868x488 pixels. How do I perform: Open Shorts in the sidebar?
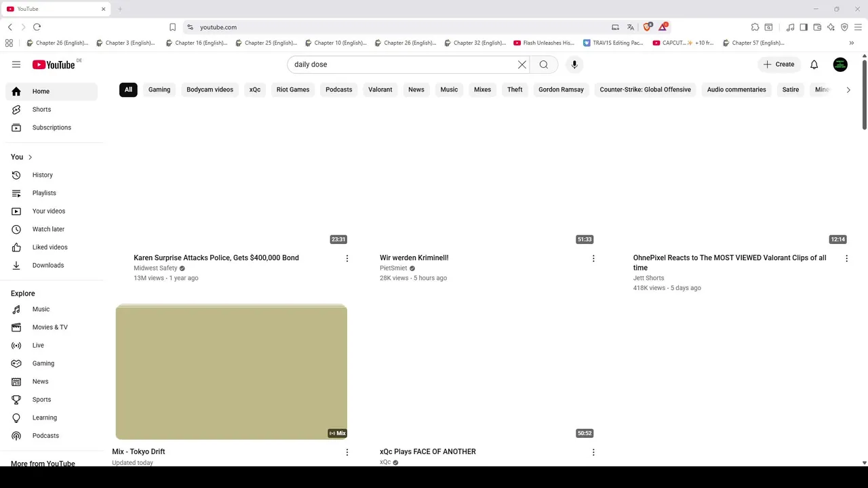click(x=52, y=109)
